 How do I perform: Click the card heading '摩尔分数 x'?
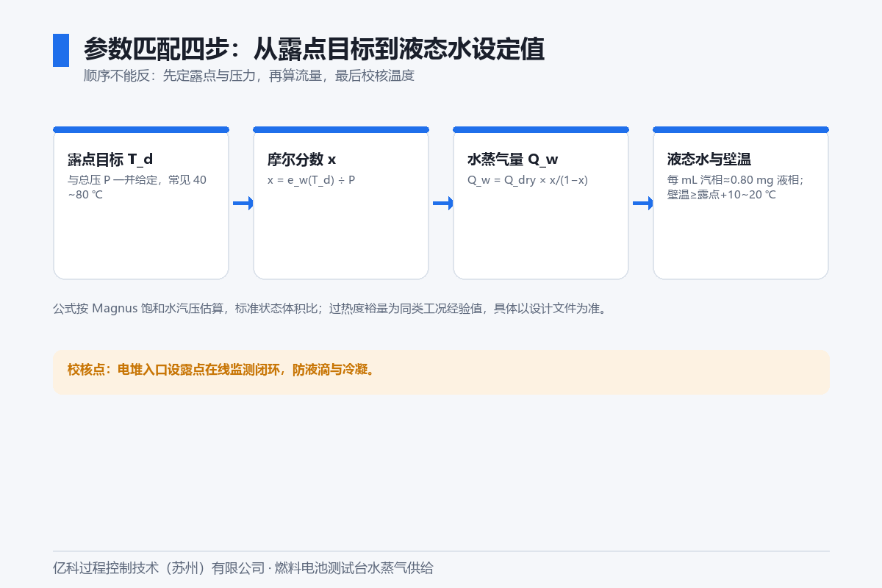coord(301,159)
